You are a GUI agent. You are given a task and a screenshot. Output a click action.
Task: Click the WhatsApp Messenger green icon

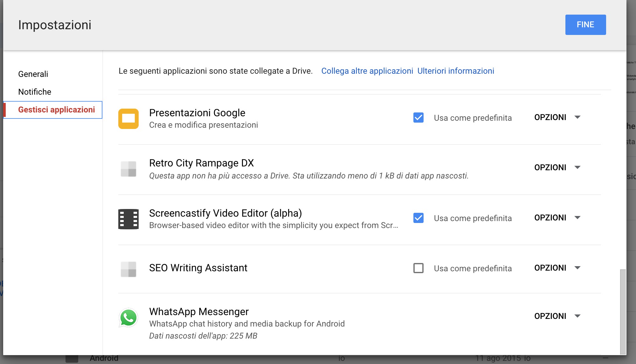tap(128, 317)
